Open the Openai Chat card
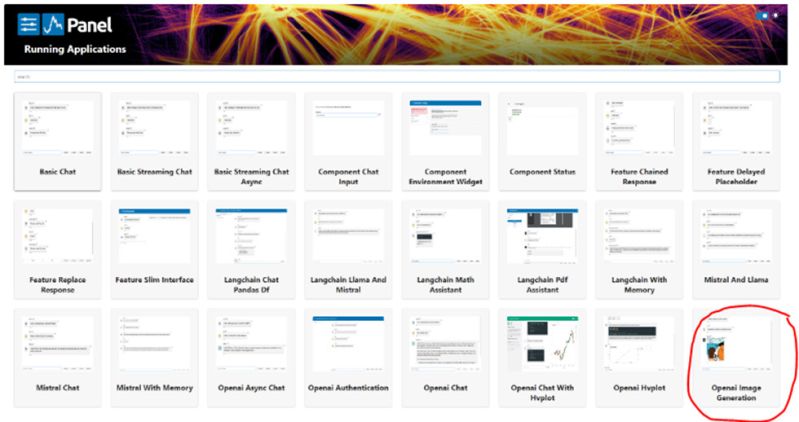799x422 pixels. (445, 358)
